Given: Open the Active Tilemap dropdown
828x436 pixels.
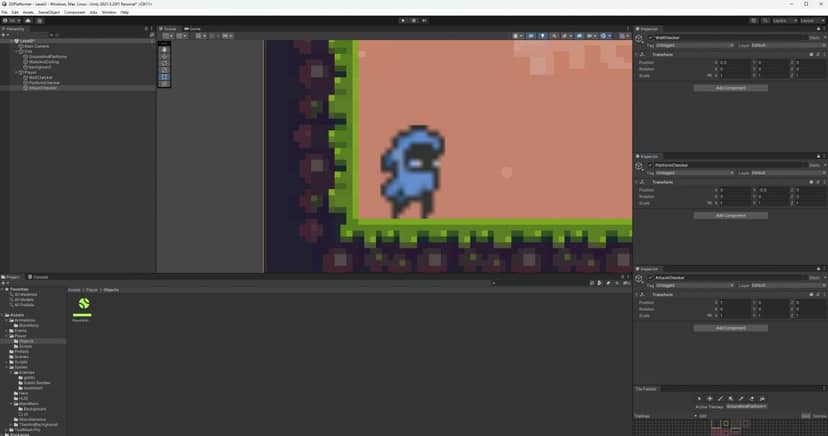Looking at the screenshot, I should click(746, 406).
